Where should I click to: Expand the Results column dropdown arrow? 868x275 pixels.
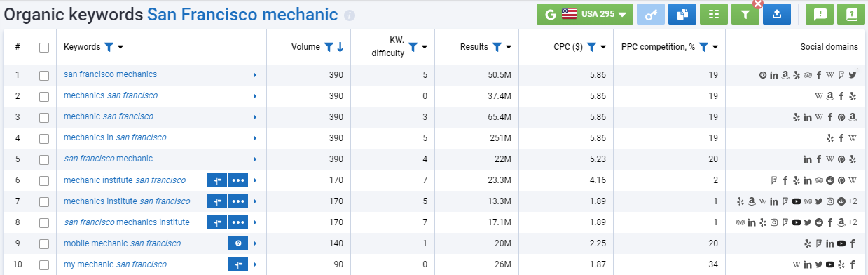click(x=509, y=47)
